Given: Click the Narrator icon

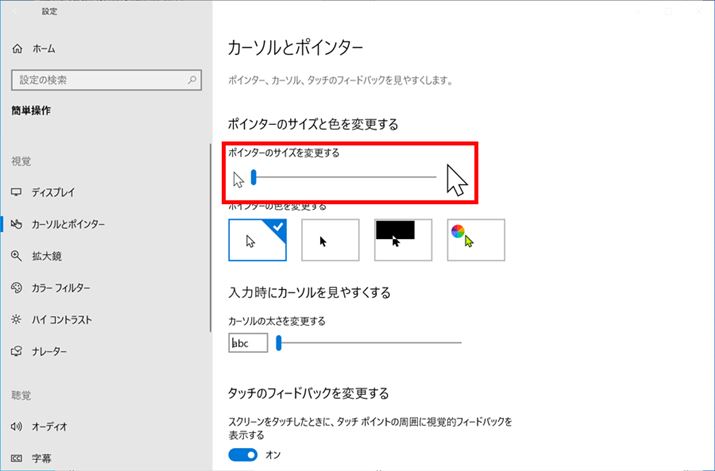Looking at the screenshot, I should pyautogui.click(x=16, y=352).
